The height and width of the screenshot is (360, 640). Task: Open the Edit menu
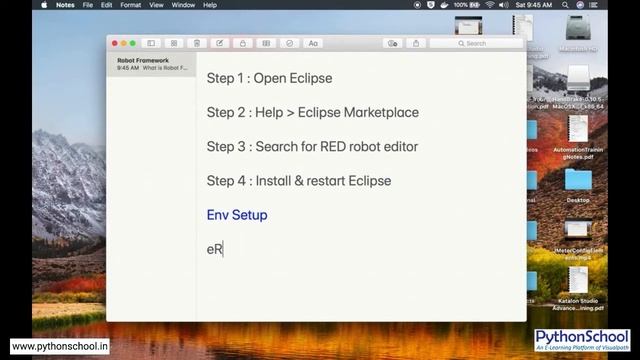coord(107,5)
